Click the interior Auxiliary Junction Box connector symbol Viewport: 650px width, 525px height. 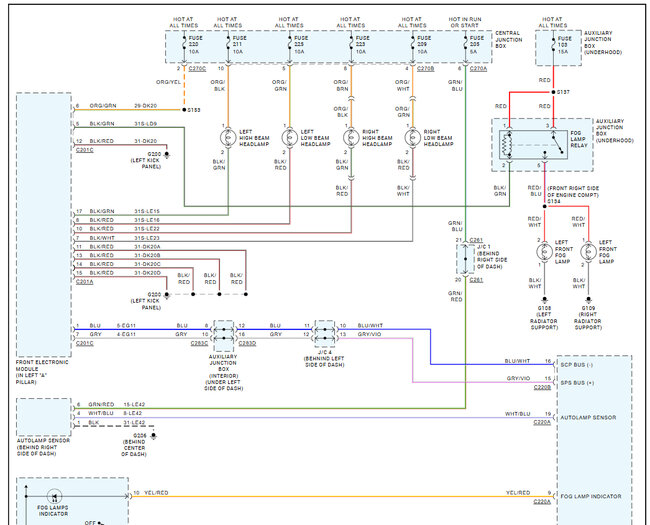pos(224,334)
